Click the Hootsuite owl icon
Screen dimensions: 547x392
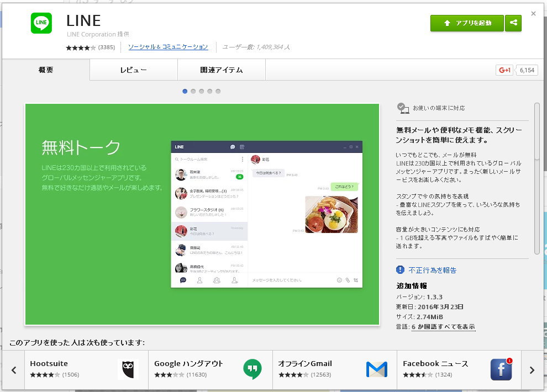point(128,369)
